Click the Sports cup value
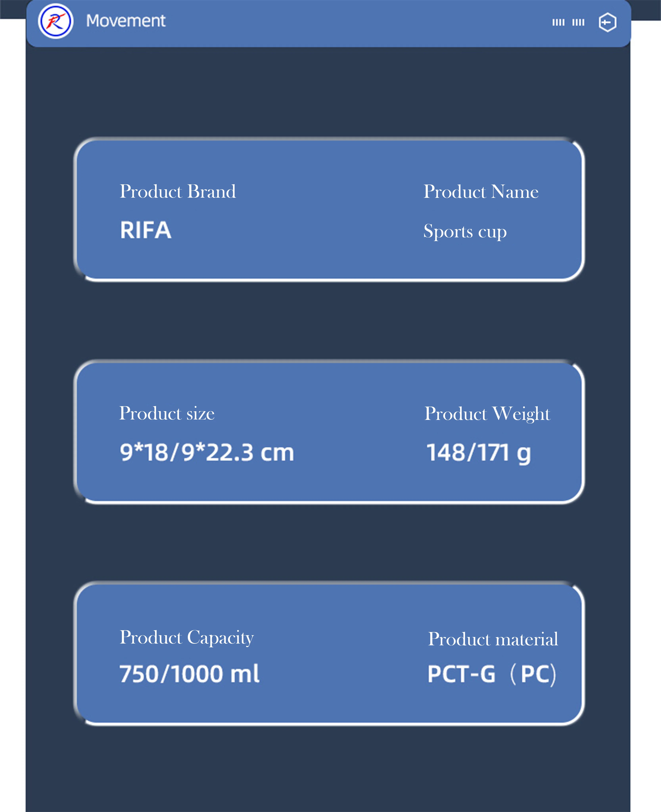The height and width of the screenshot is (812, 661). (465, 231)
